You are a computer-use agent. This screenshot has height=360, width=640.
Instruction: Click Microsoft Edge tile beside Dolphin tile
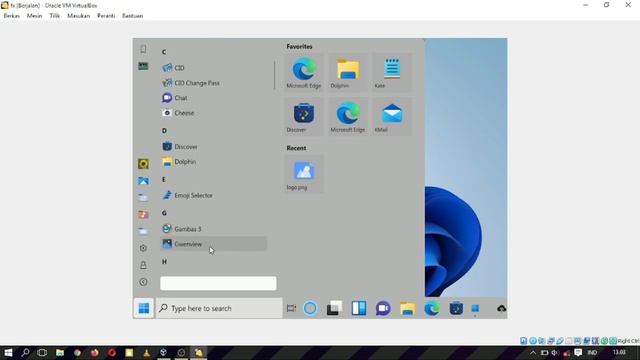tap(304, 73)
